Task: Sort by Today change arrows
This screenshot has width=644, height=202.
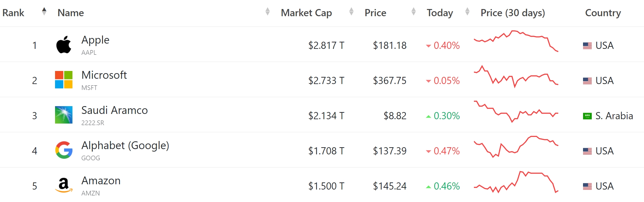Action: 467,12
